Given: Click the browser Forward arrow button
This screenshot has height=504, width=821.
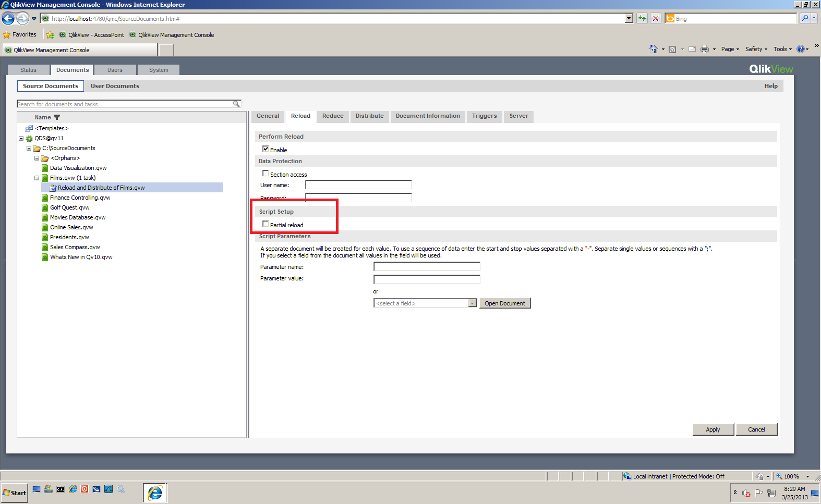Looking at the screenshot, I should point(22,19).
